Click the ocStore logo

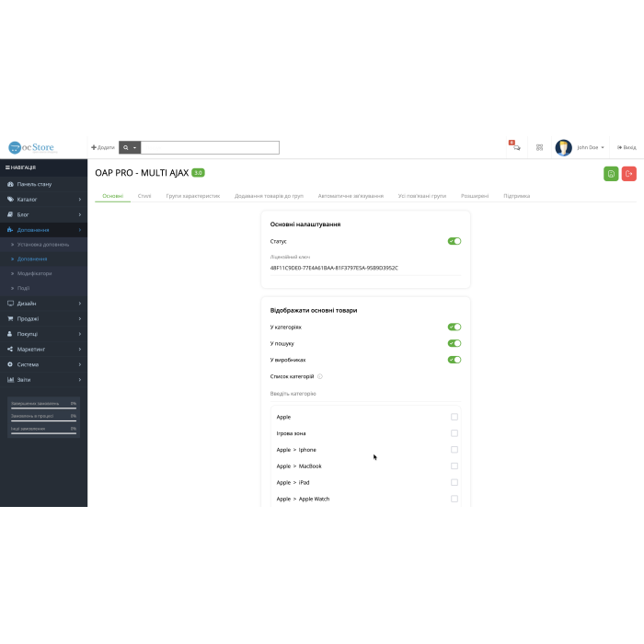tap(31, 147)
